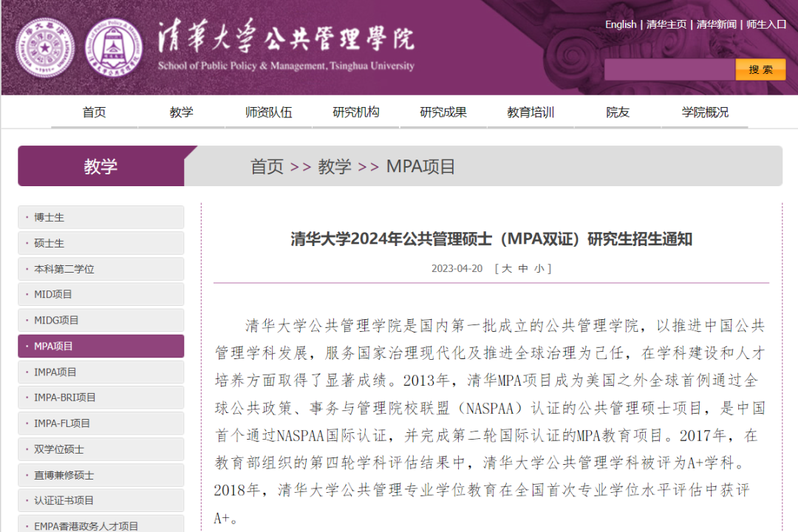Screen dimensions: 798x532
Task: Click the purple 教学 section header
Action: pyautogui.click(x=100, y=166)
